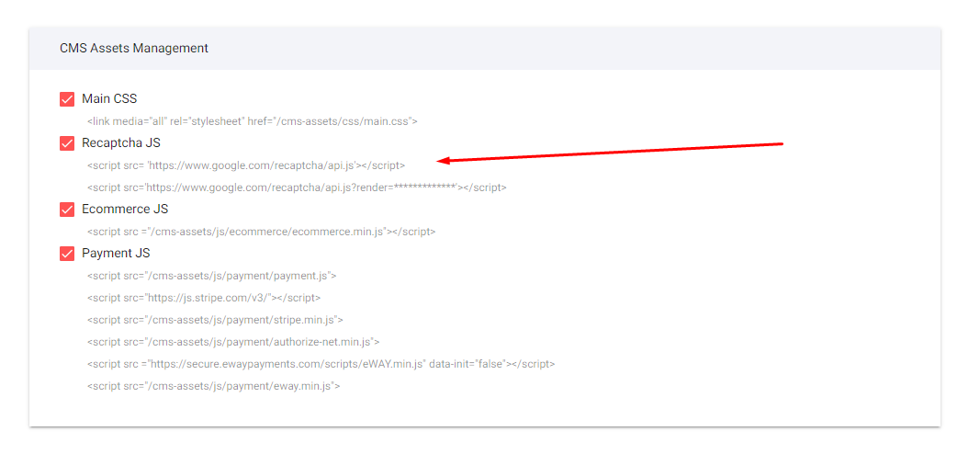Select the recaptcha api.js?render script line
Image resolution: width=980 pixels, height=454 pixels.
297,187
